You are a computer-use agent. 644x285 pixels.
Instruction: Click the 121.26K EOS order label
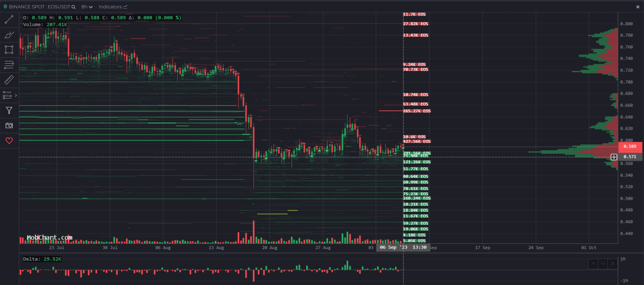pyautogui.click(x=417, y=162)
